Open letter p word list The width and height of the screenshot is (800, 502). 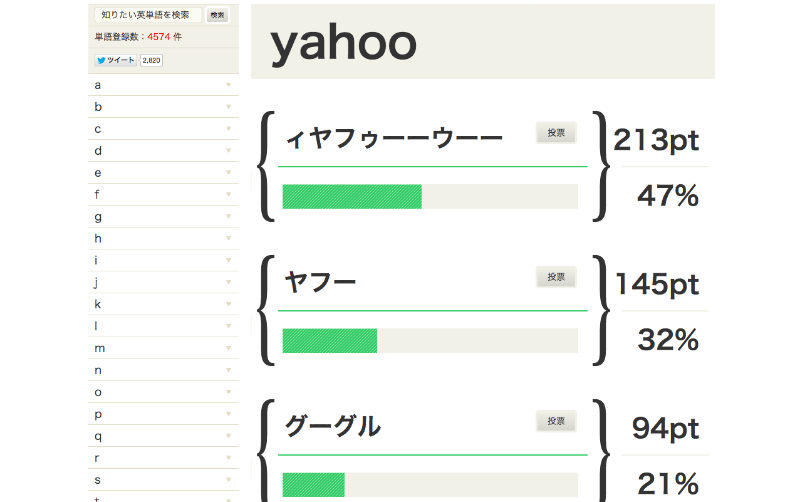tap(163, 414)
